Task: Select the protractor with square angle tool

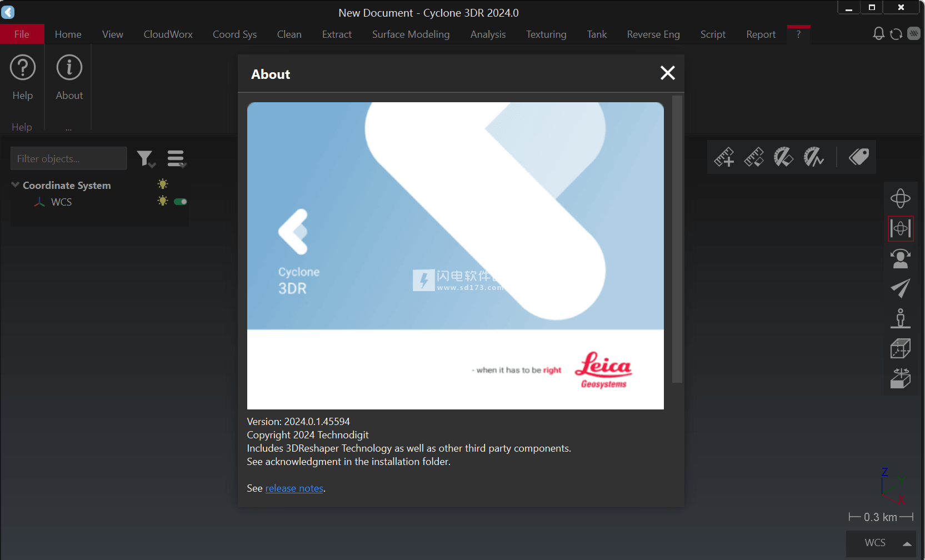Action: point(784,157)
